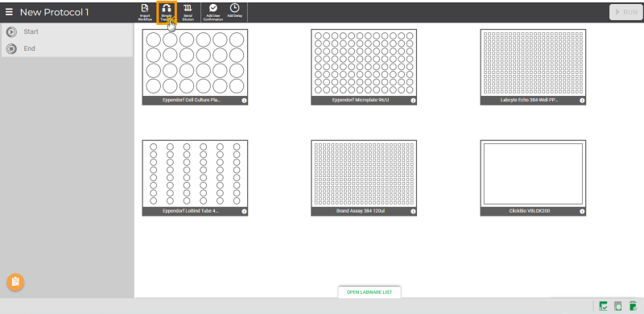Click the New Protocol 1 title

tap(54, 12)
